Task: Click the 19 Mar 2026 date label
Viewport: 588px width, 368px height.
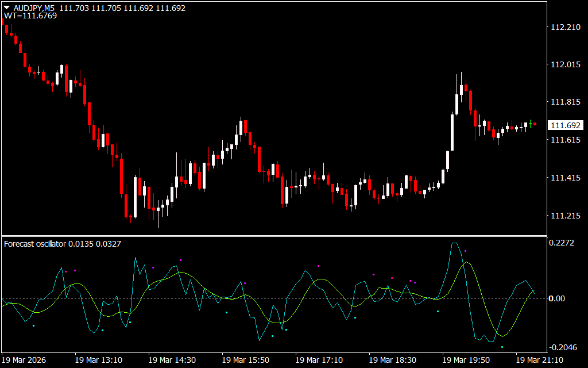Action: coord(24,360)
